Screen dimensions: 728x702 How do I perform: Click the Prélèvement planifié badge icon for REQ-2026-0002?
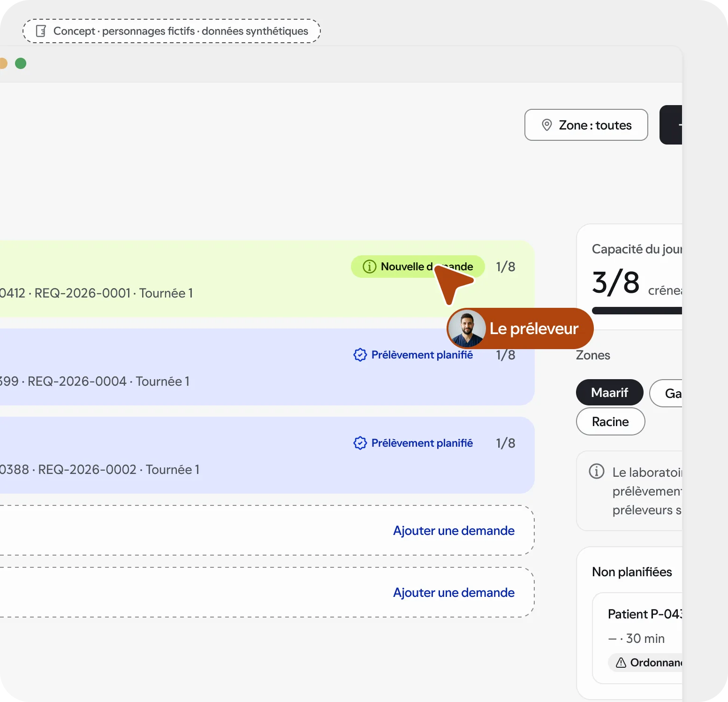coord(360,443)
